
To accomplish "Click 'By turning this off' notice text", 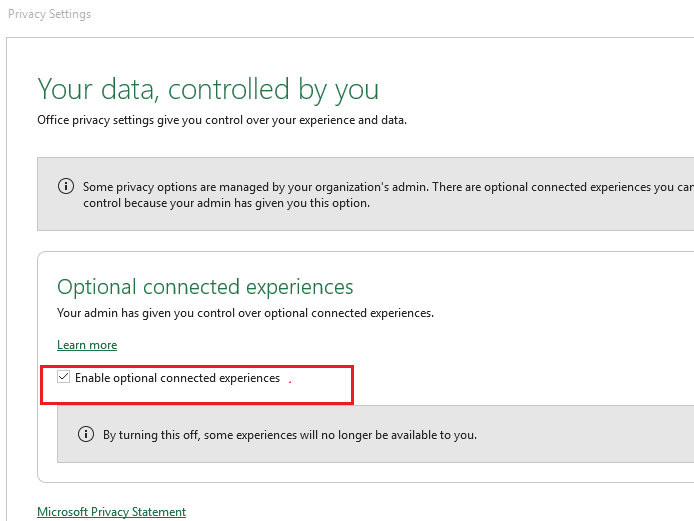I will click(290, 435).
